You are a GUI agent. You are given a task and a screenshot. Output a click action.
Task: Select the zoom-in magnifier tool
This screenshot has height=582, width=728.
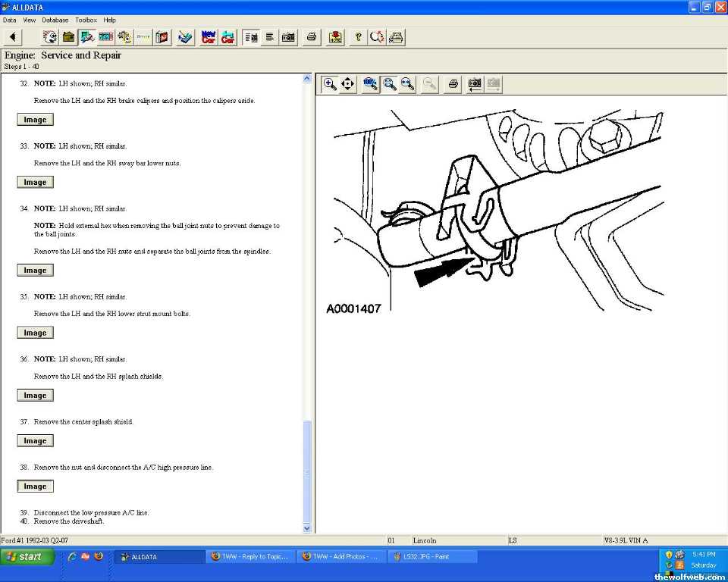tap(330, 84)
